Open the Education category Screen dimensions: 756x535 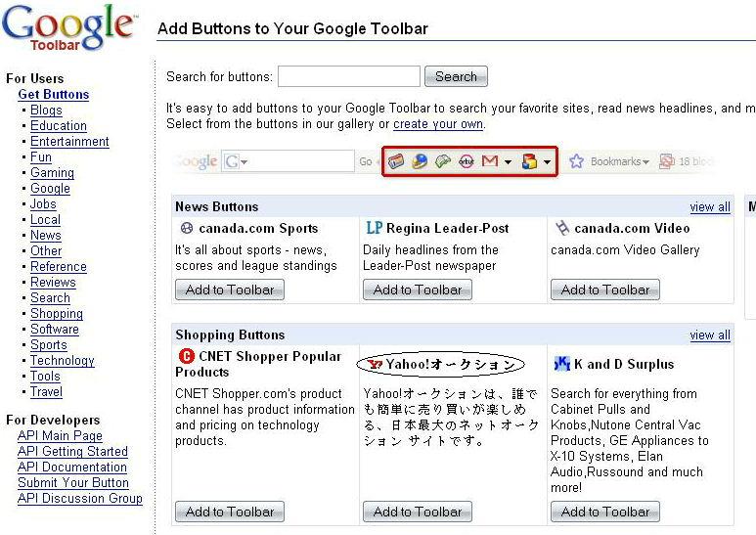[x=59, y=126]
